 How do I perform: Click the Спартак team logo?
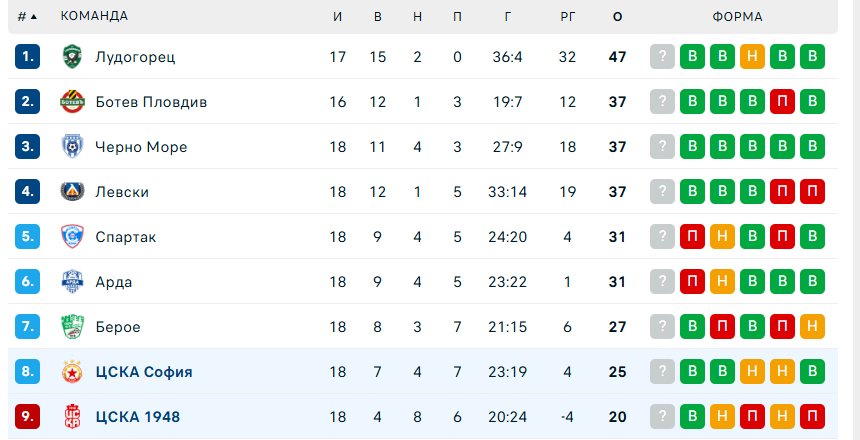(72, 237)
